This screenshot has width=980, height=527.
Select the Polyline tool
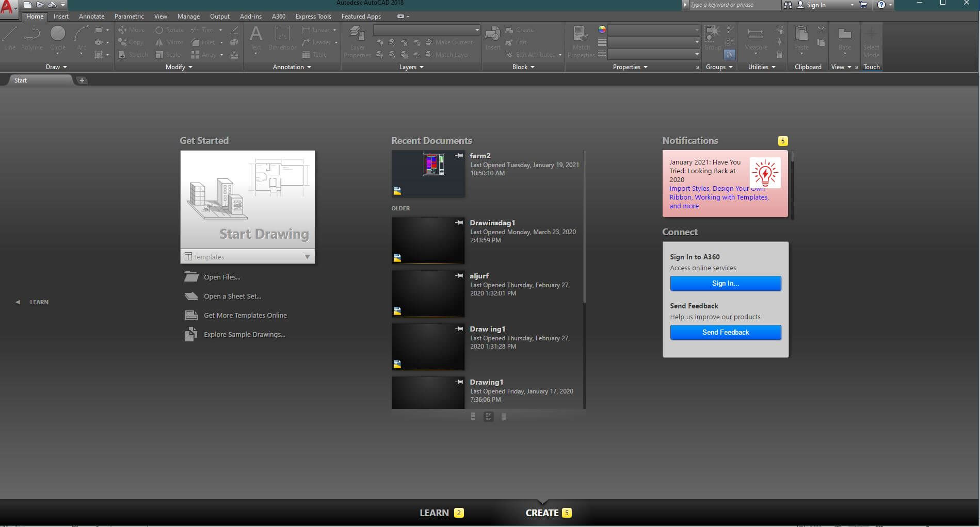point(32,39)
